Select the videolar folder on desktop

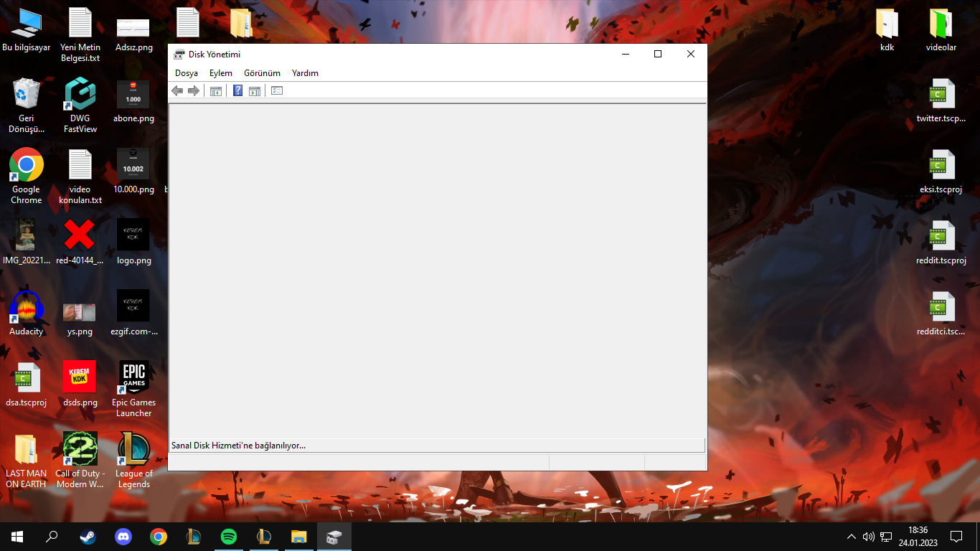tap(941, 30)
